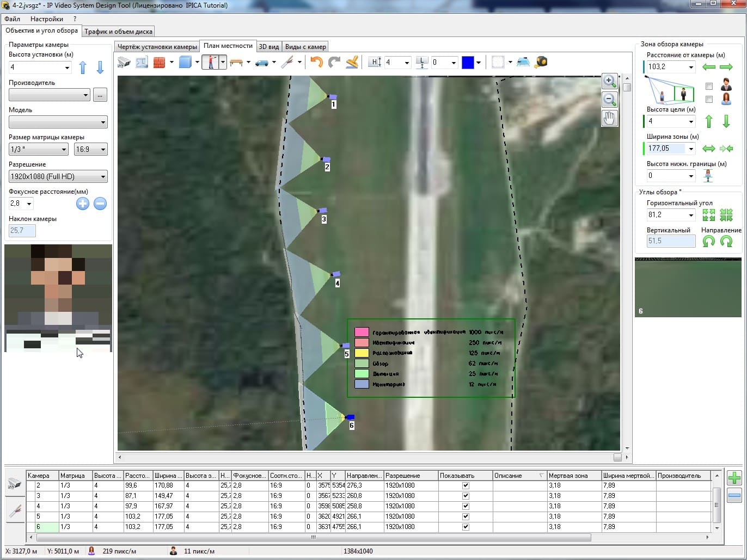Select the blue 3D box object tool

pyautogui.click(x=185, y=62)
